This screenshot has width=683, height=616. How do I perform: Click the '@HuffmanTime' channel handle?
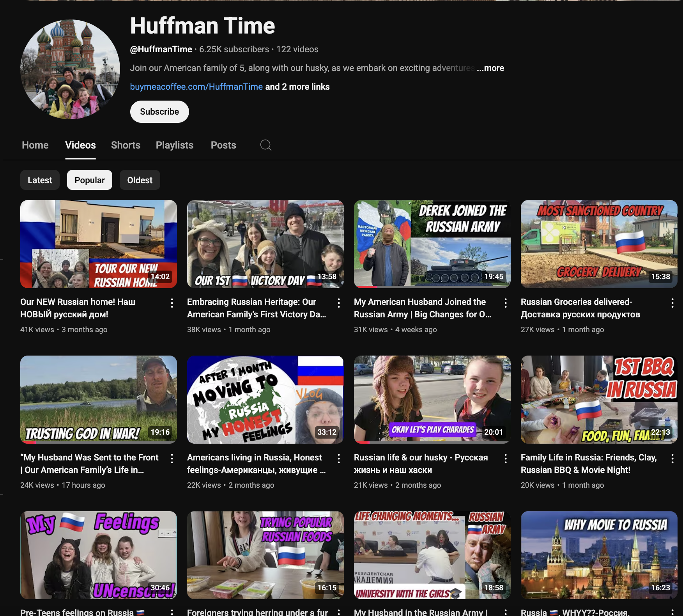[161, 49]
